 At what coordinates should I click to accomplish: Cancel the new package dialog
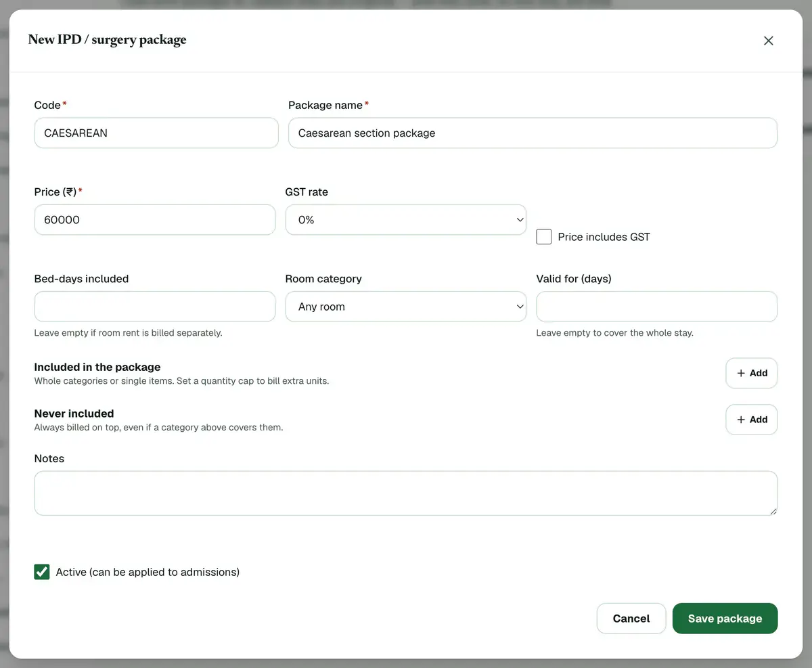point(631,619)
